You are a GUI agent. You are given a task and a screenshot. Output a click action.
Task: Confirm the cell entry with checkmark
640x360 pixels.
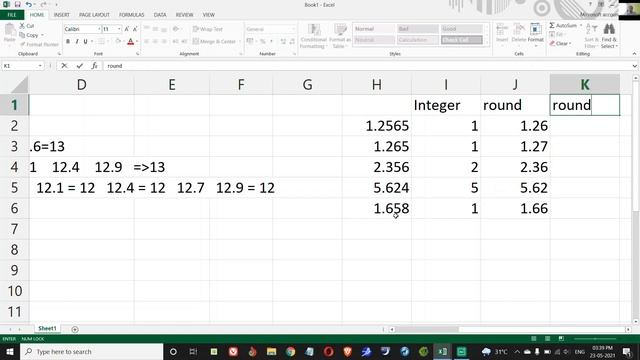tap(80, 66)
